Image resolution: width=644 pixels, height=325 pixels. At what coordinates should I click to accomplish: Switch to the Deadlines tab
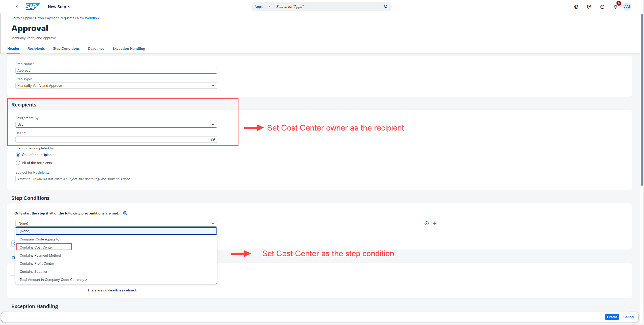click(x=96, y=48)
